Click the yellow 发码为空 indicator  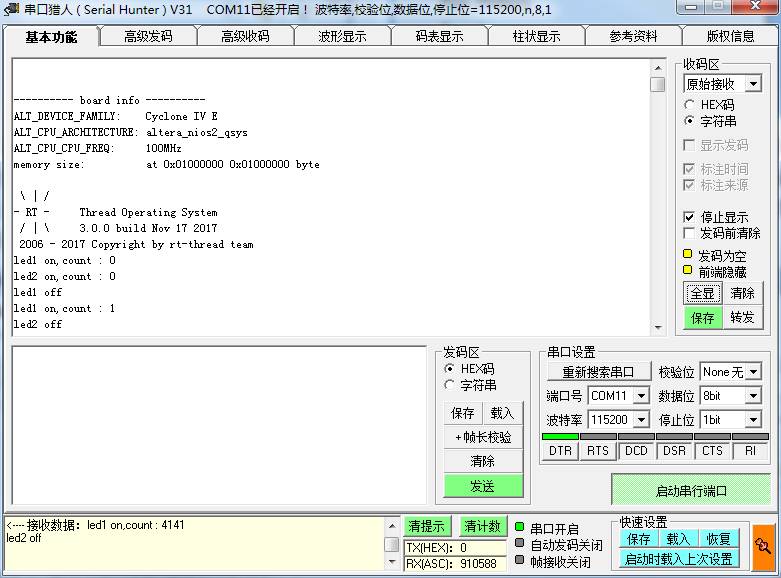click(687, 255)
